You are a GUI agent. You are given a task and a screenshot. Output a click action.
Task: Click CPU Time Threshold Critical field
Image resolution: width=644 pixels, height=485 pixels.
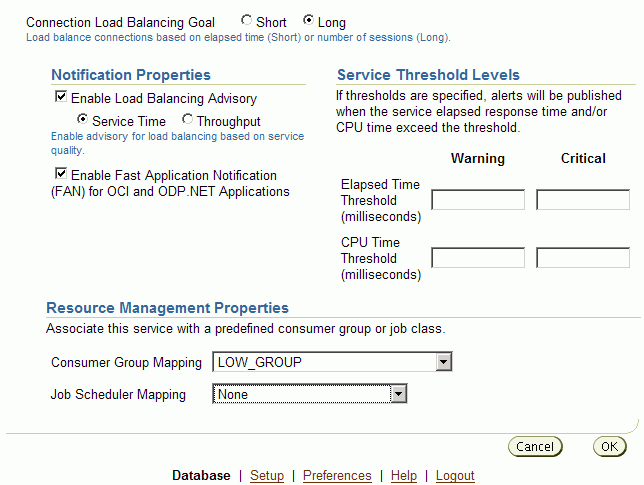click(582, 258)
